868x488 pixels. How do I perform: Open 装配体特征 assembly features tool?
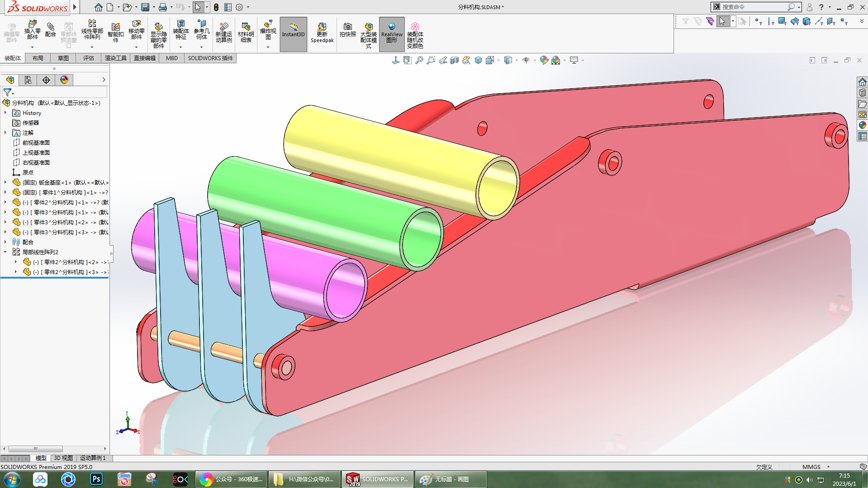point(180,30)
